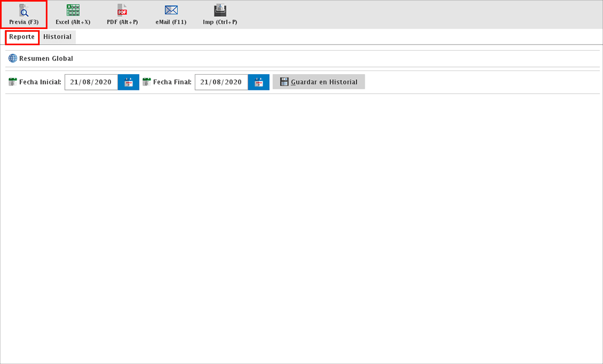Open the Fecha Inicial blue date picker
Screen dimensions: 603x364
pyautogui.click(x=128, y=82)
